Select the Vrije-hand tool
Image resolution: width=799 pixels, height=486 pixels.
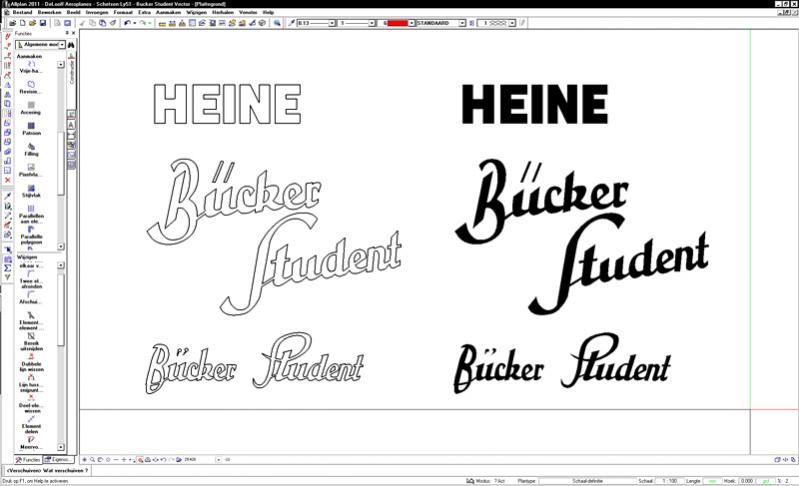click(x=31, y=67)
